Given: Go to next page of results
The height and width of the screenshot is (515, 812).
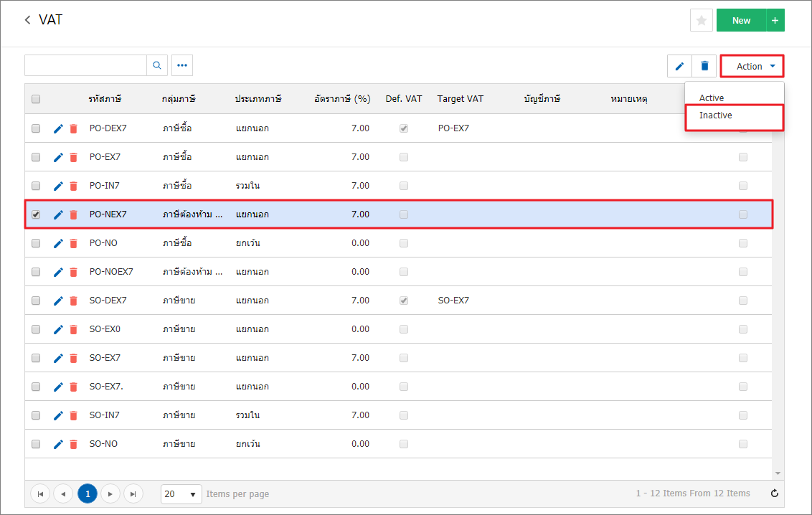Looking at the screenshot, I should click(x=110, y=493).
